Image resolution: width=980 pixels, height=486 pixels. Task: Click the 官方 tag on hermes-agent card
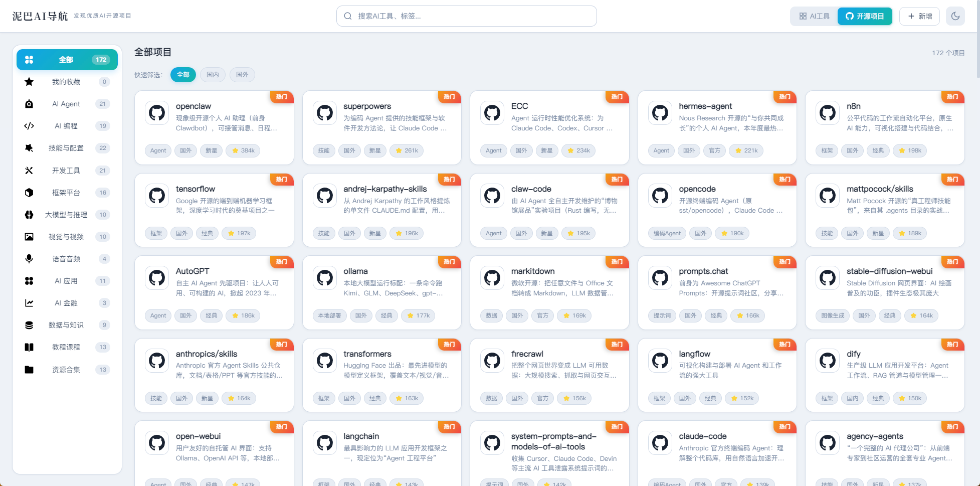tap(715, 150)
